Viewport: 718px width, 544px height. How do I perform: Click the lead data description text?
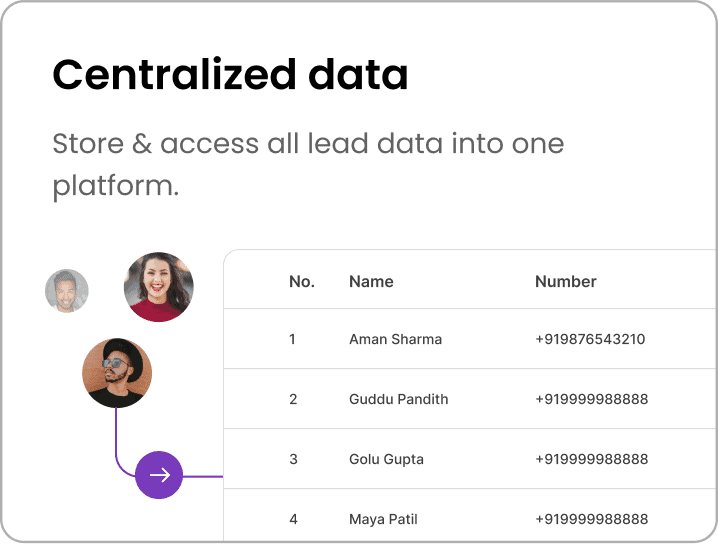point(308,164)
